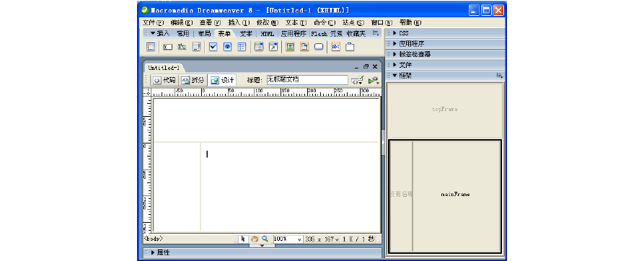Switch to the Flash 元素 insert tab
This screenshot has height=261, width=644.
click(327, 34)
